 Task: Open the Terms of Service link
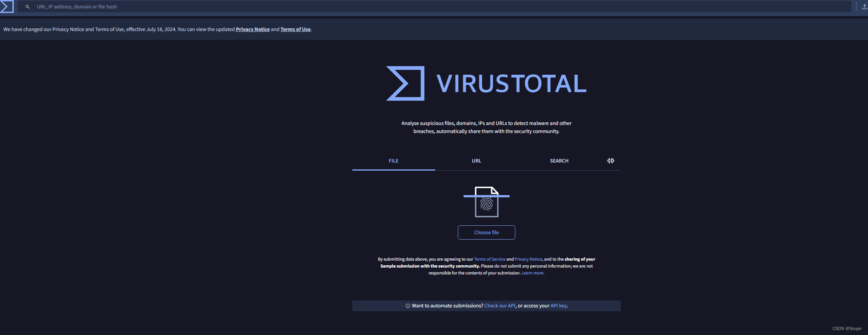click(x=490, y=259)
